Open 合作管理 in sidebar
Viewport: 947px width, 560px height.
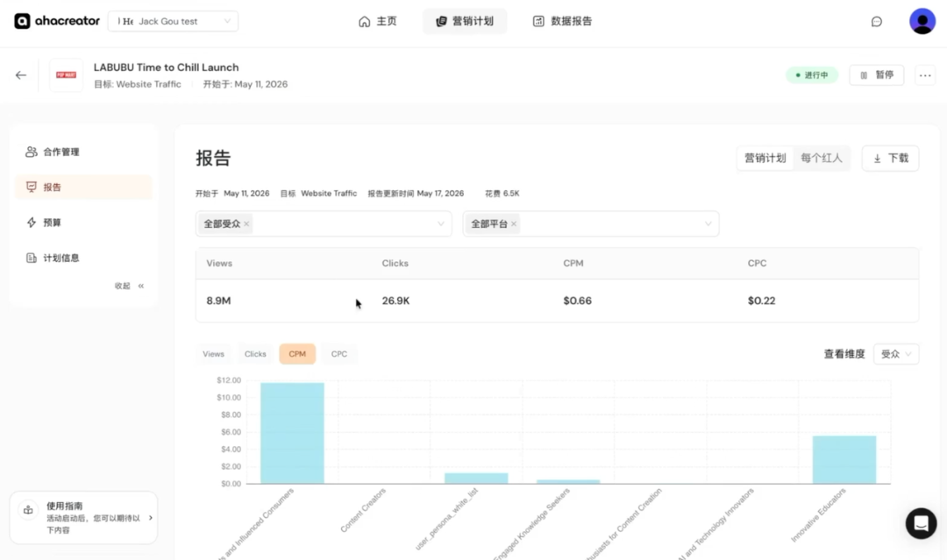point(83,152)
